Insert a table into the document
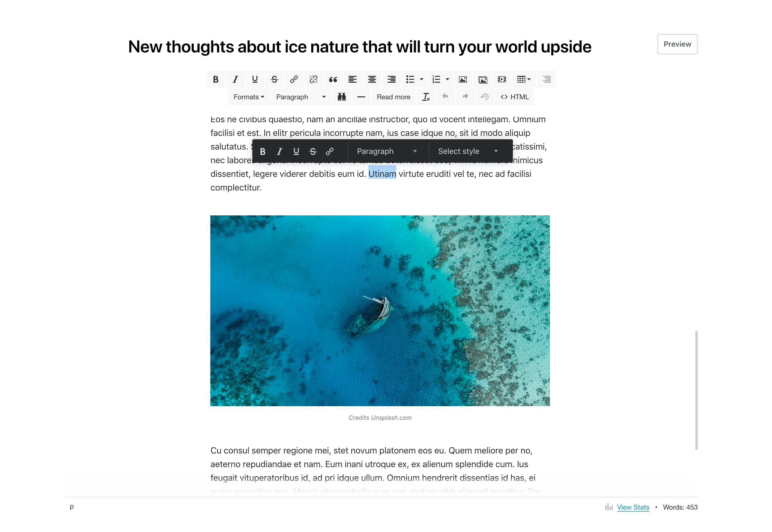 click(524, 79)
